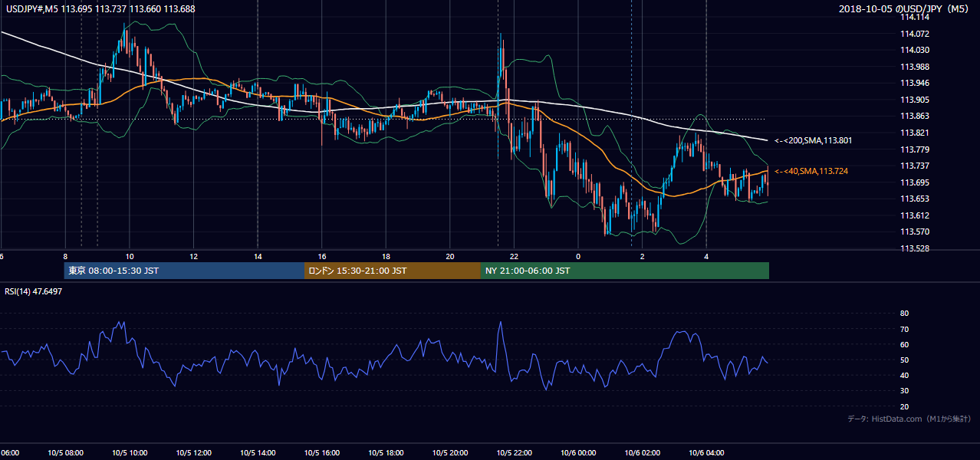The height and width of the screenshot is (460, 980).
Task: Click hour tick 20 under price chart
Action: (x=450, y=257)
